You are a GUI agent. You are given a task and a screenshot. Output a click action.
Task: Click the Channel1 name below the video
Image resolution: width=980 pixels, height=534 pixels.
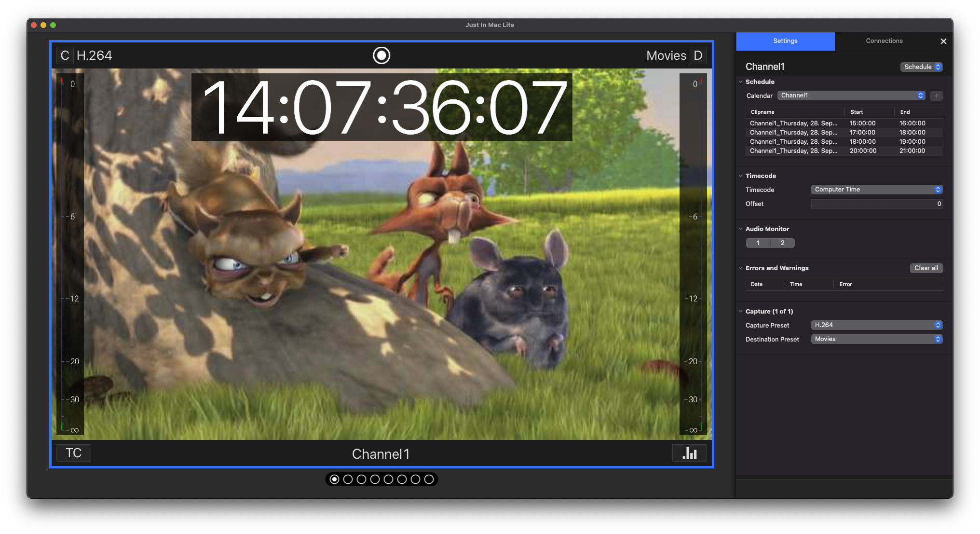(x=381, y=454)
